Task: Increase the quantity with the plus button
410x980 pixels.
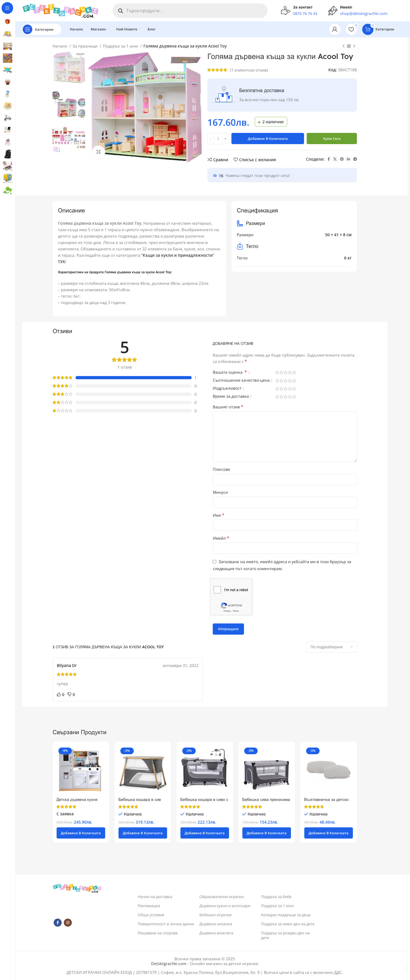Action: pos(225,139)
